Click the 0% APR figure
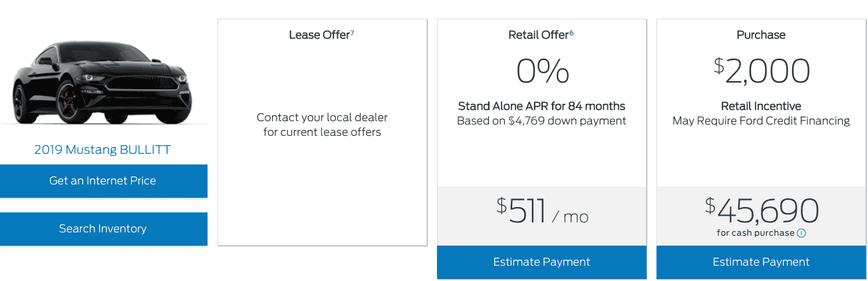This screenshot has height=281, width=868. click(542, 71)
